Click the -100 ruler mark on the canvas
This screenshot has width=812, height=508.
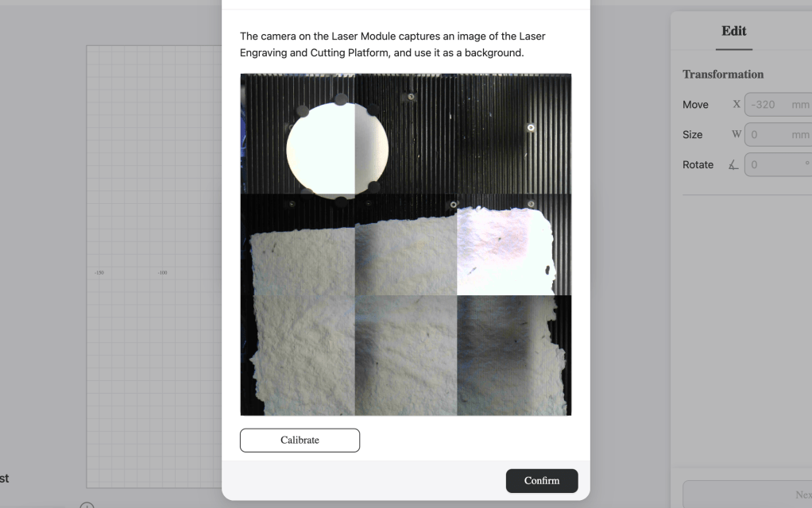pyautogui.click(x=162, y=273)
